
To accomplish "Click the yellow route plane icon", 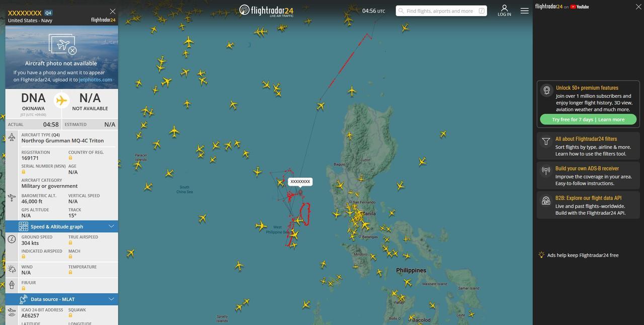I will point(61,100).
